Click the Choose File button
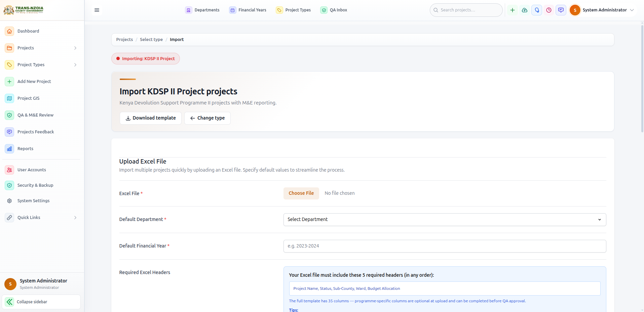The width and height of the screenshot is (644, 312). click(301, 193)
